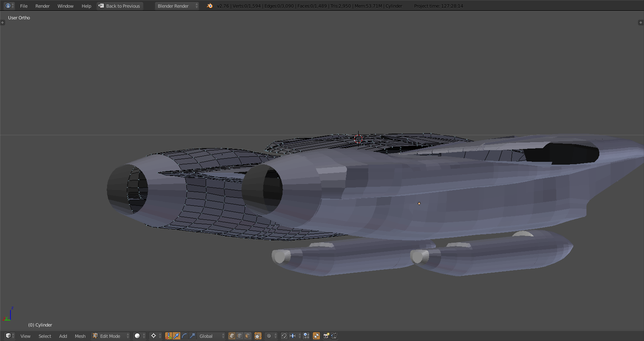Click OpenGL render animation clapper icon
This screenshot has height=341, width=644.
point(334,336)
